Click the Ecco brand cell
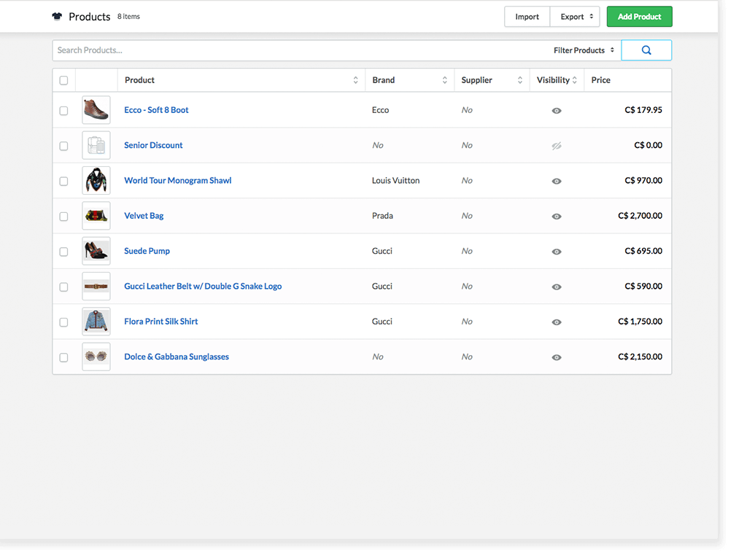This screenshot has height=560, width=747. click(380, 110)
